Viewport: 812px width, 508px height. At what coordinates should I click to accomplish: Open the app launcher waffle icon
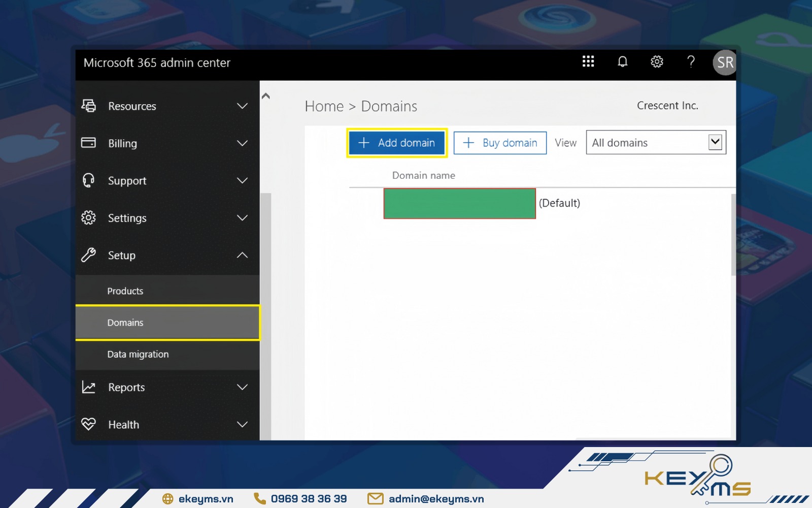588,61
